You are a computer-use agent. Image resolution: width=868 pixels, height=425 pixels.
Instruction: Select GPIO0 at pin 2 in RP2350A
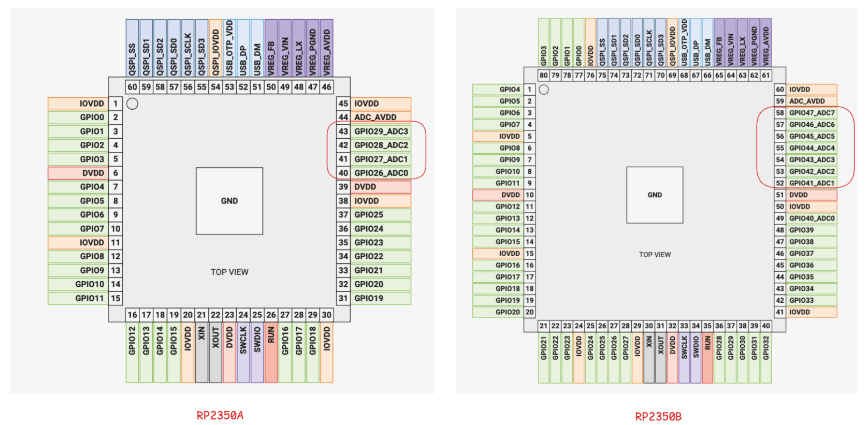click(78, 118)
